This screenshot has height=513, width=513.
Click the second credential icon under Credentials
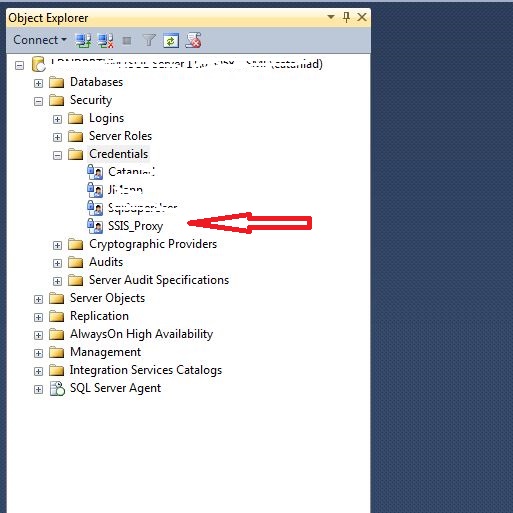tap(95, 190)
